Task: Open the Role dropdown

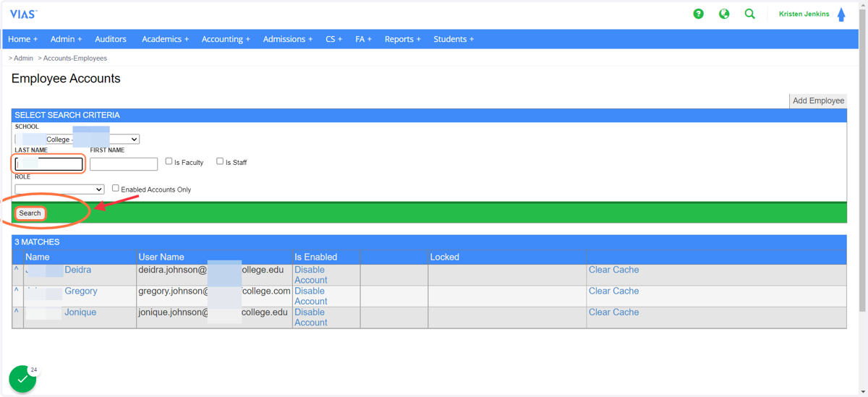Action: [x=59, y=189]
